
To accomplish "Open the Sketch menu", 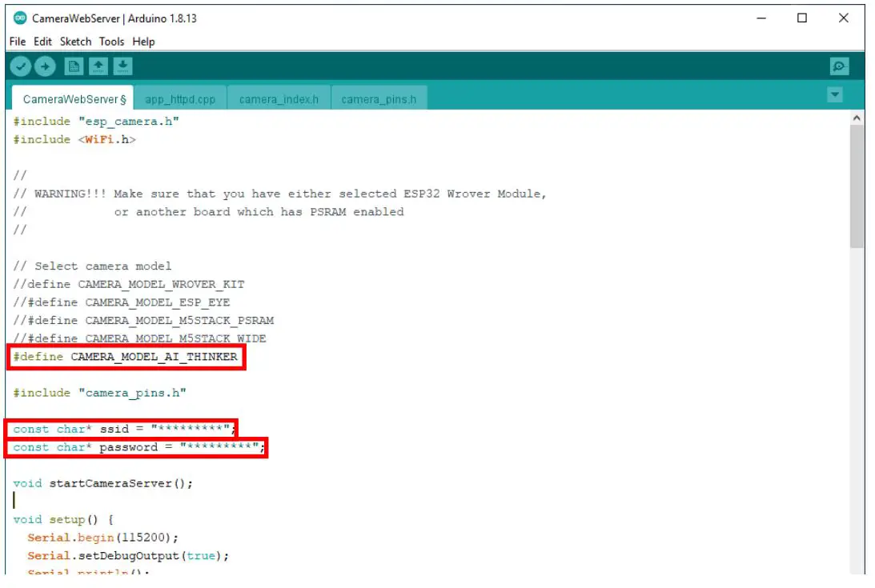I will (75, 42).
